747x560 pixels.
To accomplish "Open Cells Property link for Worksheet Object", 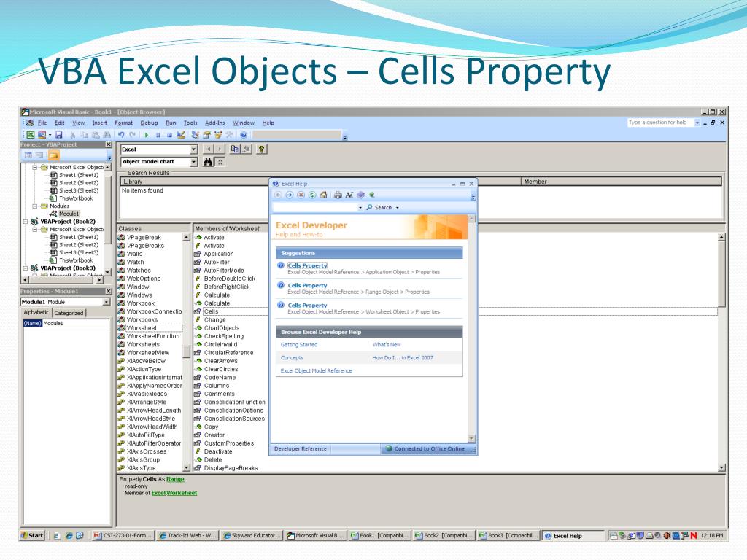I will [307, 306].
